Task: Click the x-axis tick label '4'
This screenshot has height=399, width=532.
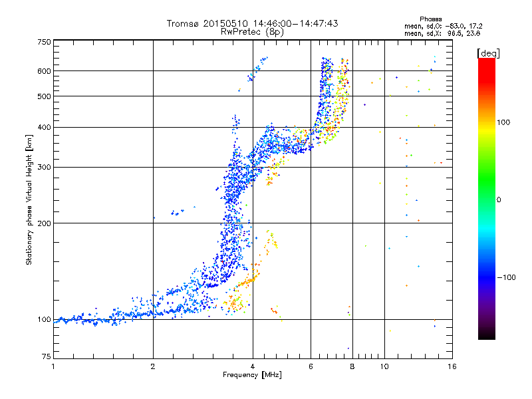Action: (253, 366)
